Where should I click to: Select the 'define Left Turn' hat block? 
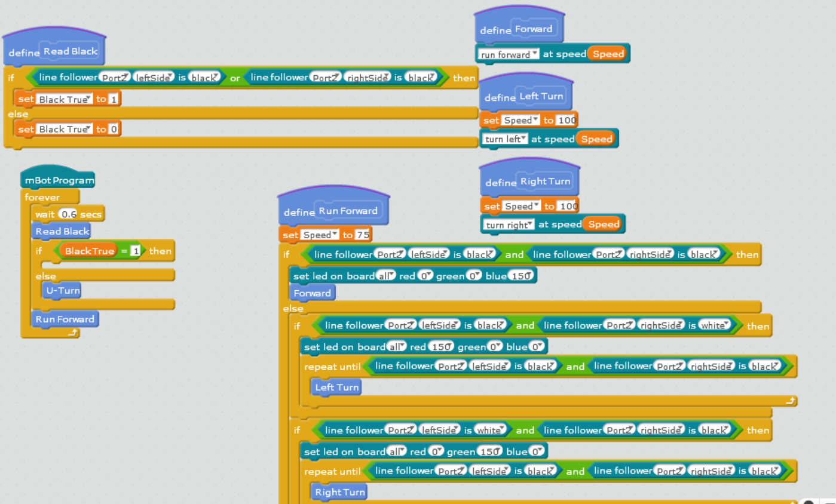click(x=526, y=92)
